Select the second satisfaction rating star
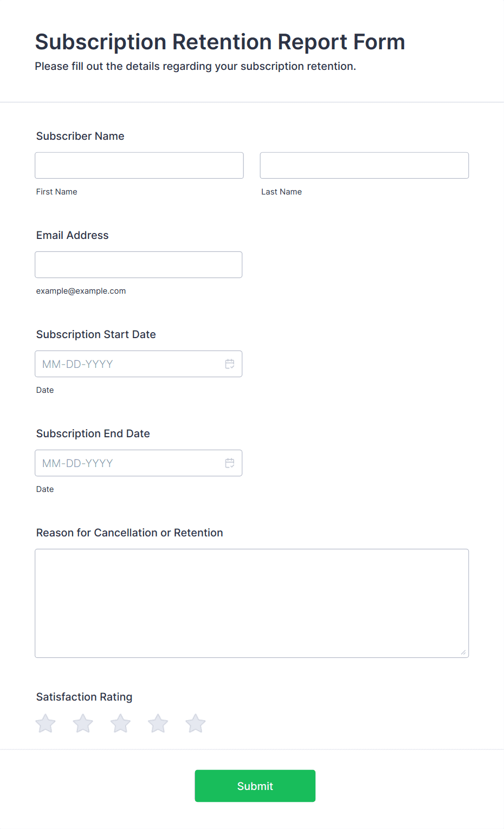The width and height of the screenshot is (504, 829). pyautogui.click(x=83, y=723)
